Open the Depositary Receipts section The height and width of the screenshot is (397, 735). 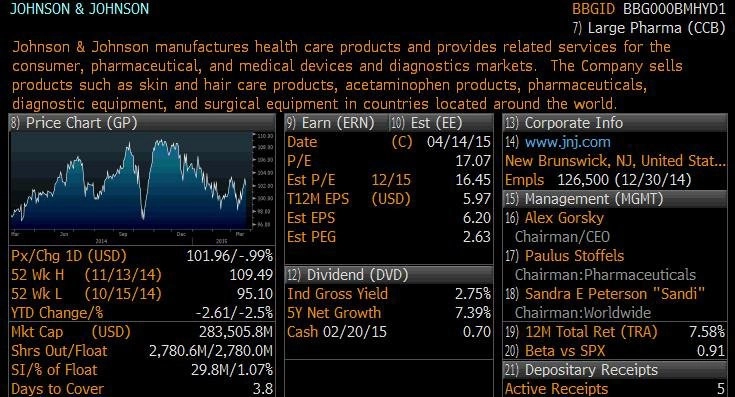click(x=615, y=370)
